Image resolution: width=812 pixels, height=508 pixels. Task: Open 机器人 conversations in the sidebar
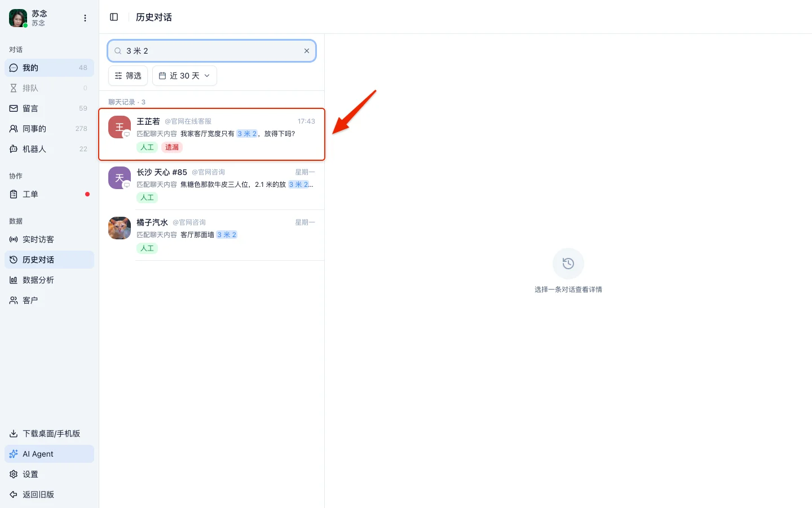[49, 149]
